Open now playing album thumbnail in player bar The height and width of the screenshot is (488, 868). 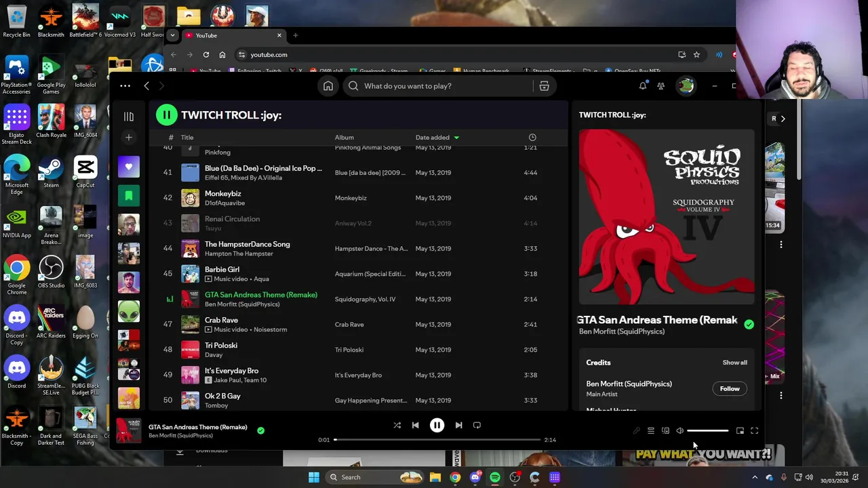click(x=129, y=431)
